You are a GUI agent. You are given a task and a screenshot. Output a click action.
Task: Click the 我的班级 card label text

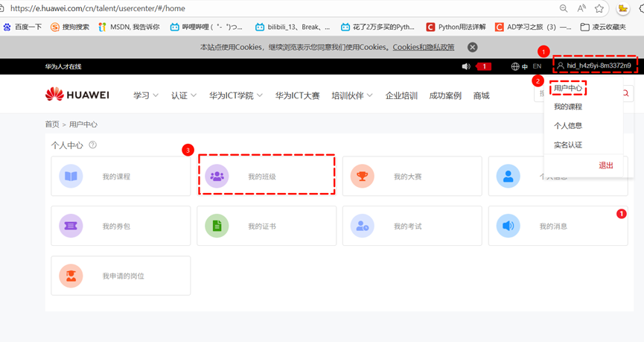click(x=262, y=177)
